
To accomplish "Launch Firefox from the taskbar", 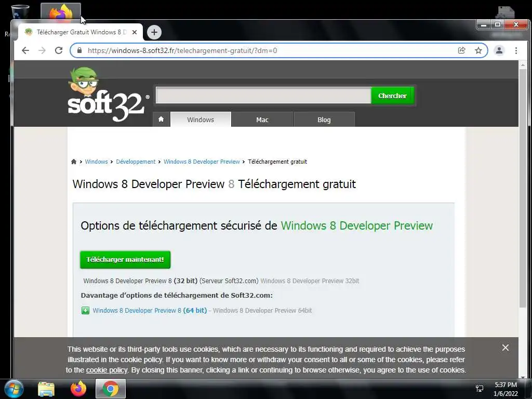I will (78, 389).
